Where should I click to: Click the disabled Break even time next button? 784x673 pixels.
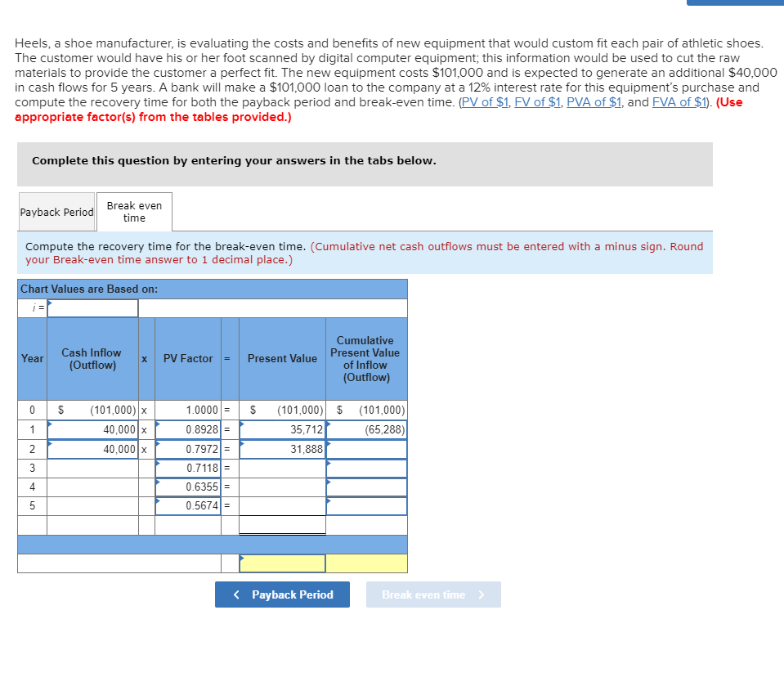pos(433,594)
